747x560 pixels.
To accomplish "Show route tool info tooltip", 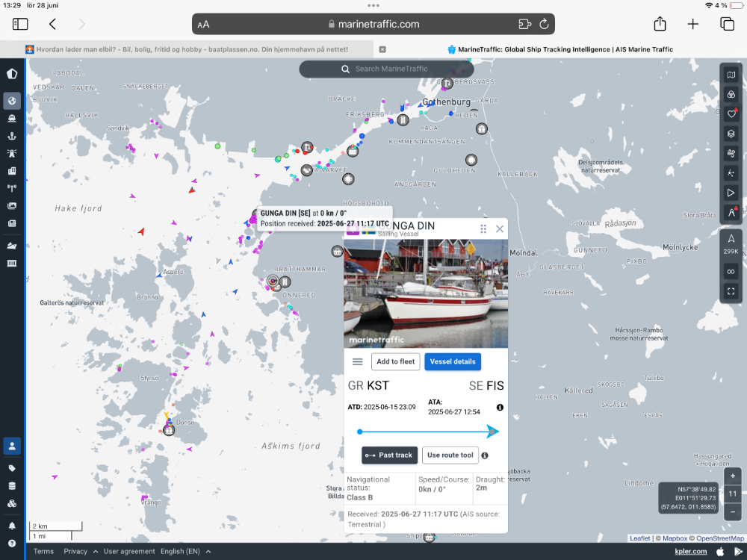I will tap(485, 455).
